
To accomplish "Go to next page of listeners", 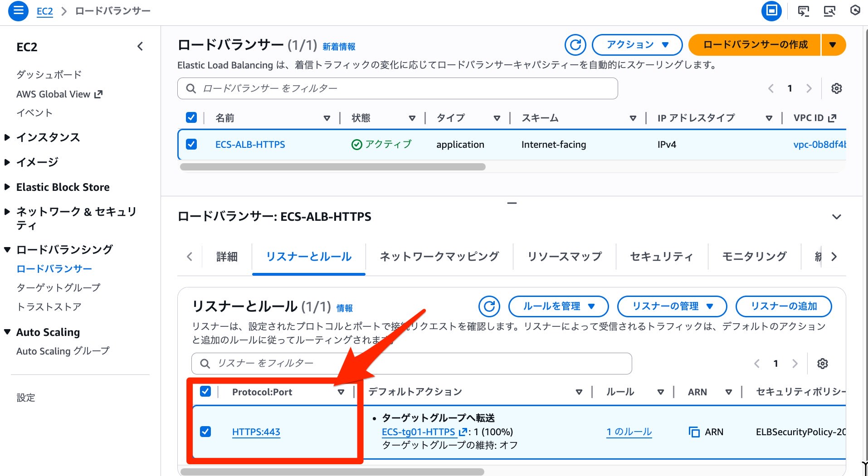I will tap(795, 364).
